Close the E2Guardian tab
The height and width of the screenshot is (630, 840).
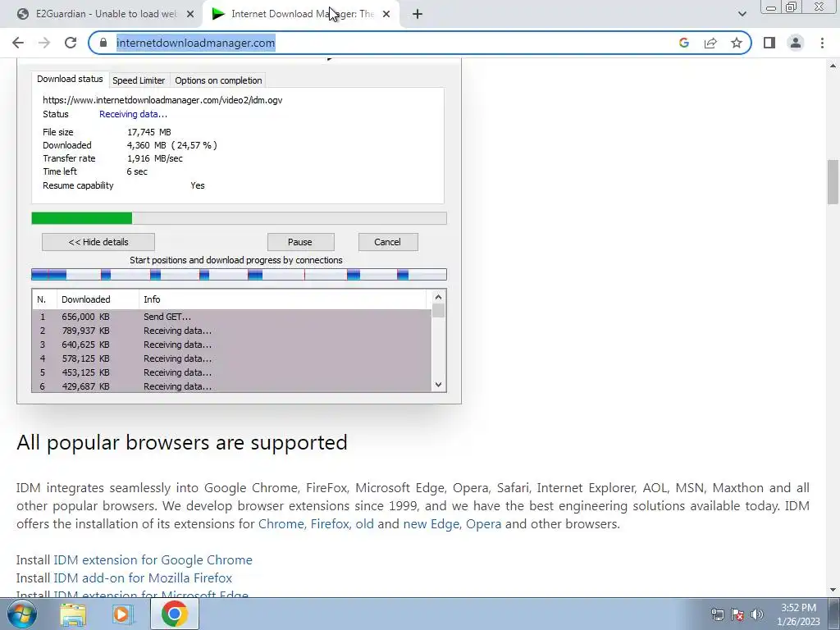pyautogui.click(x=190, y=14)
